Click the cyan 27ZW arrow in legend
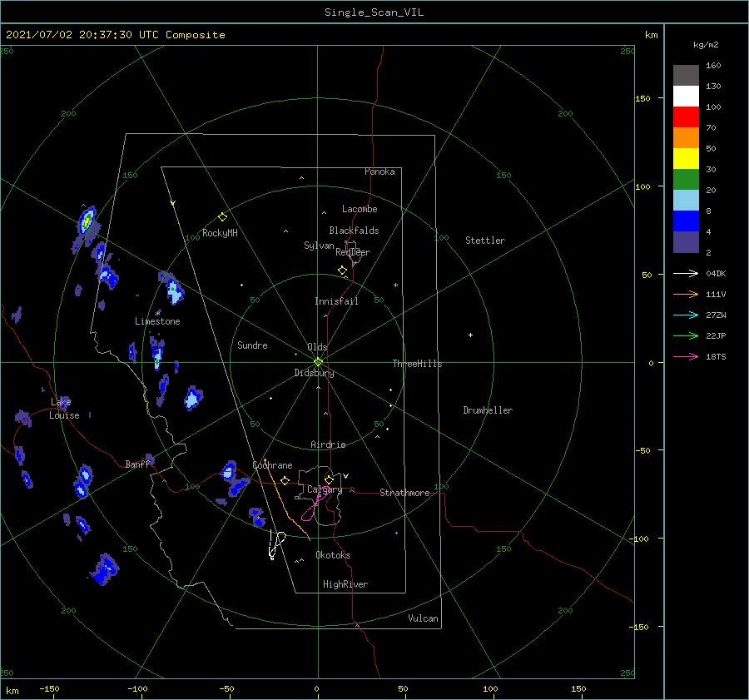Viewport: 749px width, 700px height. coord(686,315)
